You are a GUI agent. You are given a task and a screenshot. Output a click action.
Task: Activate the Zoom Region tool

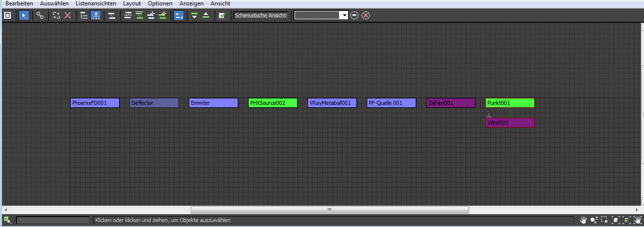[604, 220]
